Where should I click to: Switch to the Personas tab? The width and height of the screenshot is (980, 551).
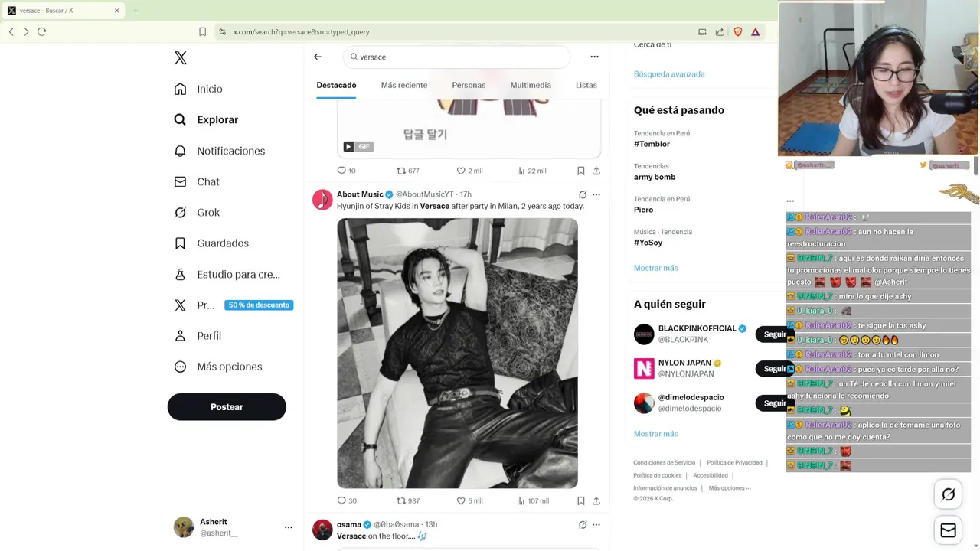pyautogui.click(x=469, y=85)
